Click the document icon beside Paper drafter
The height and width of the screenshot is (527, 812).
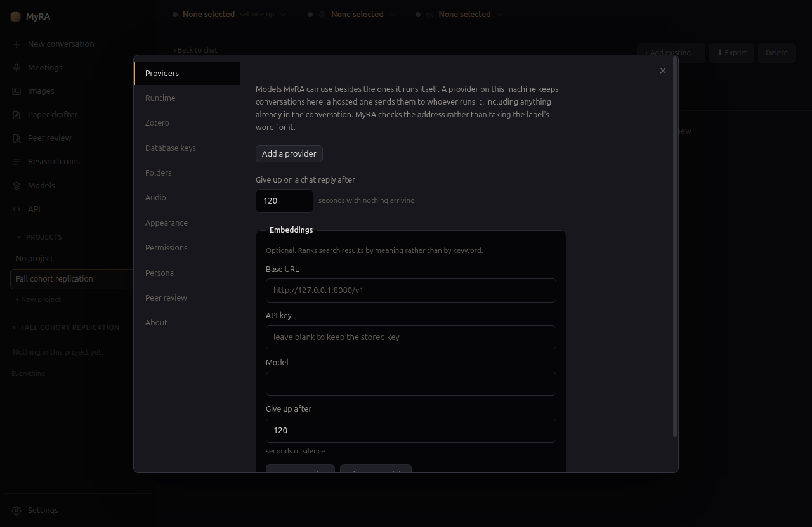[16, 115]
